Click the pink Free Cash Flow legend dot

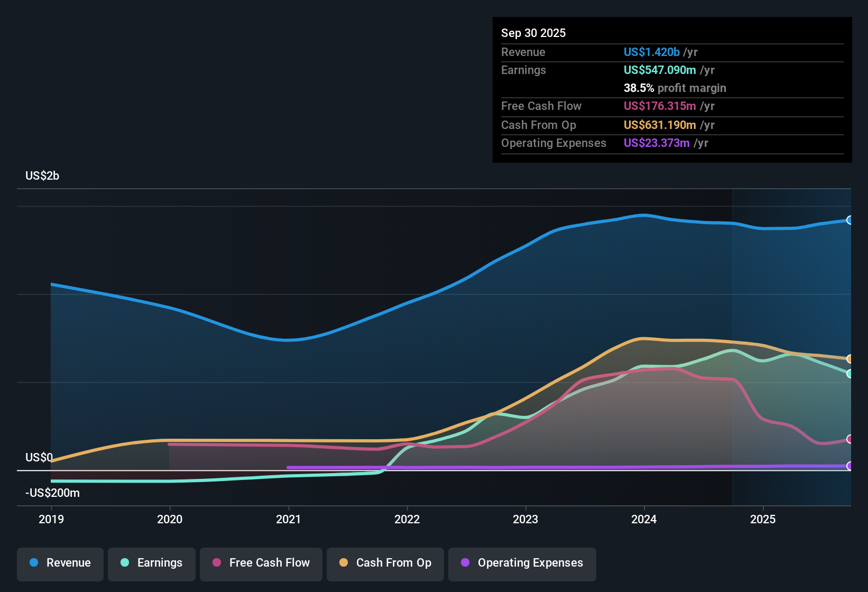click(x=216, y=563)
